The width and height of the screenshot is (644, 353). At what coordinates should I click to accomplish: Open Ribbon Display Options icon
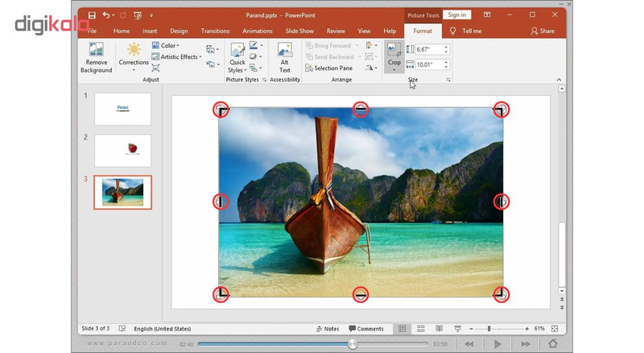[x=487, y=15]
